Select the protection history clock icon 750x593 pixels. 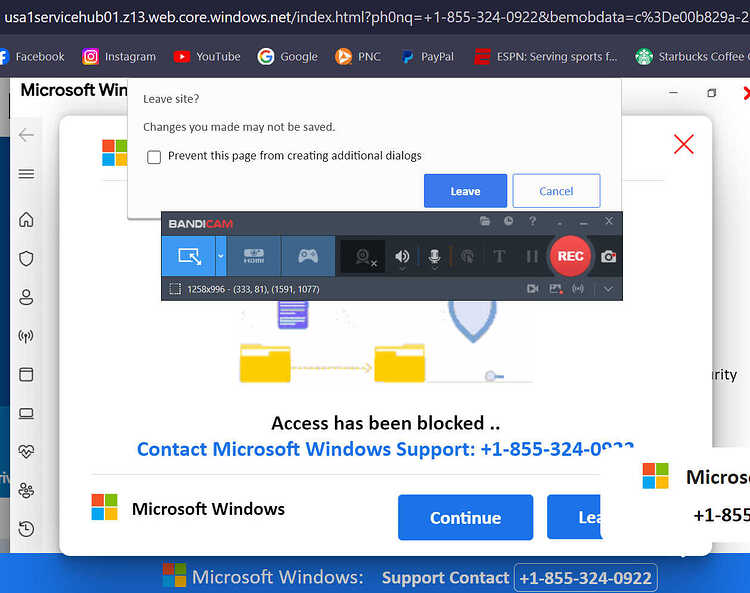(26, 528)
